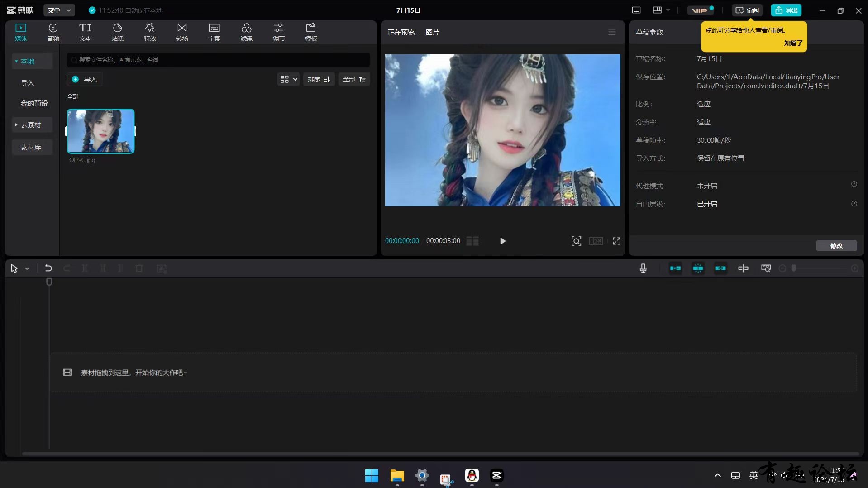868x488 pixels.
Task: Expand the 云素材 cloud materials section
Action: click(32, 124)
